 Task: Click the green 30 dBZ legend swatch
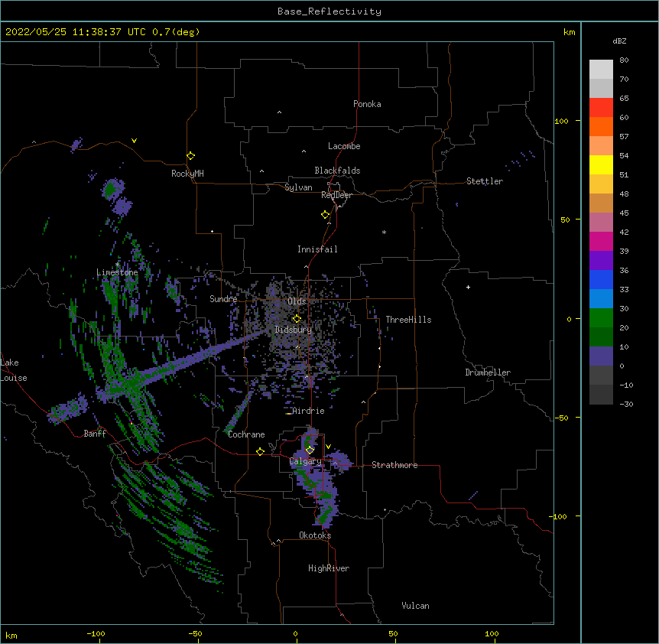click(x=601, y=318)
